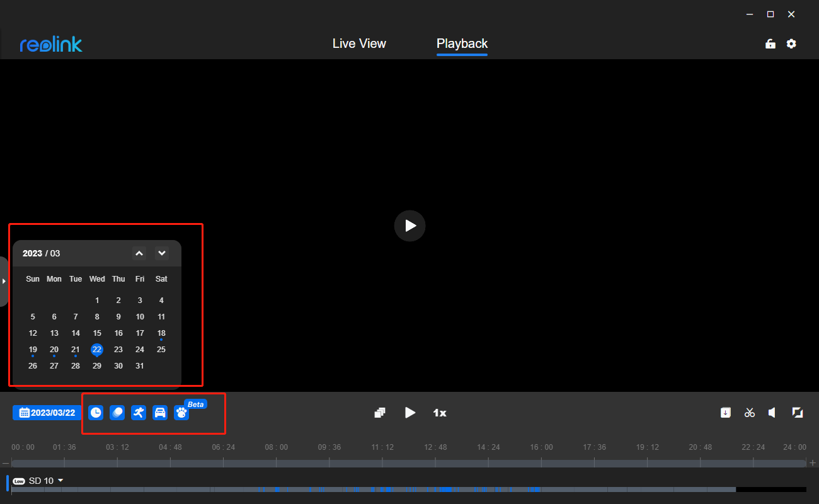Toggle the motion detection filter icon
Viewport: 819px width, 504px height.
point(117,413)
